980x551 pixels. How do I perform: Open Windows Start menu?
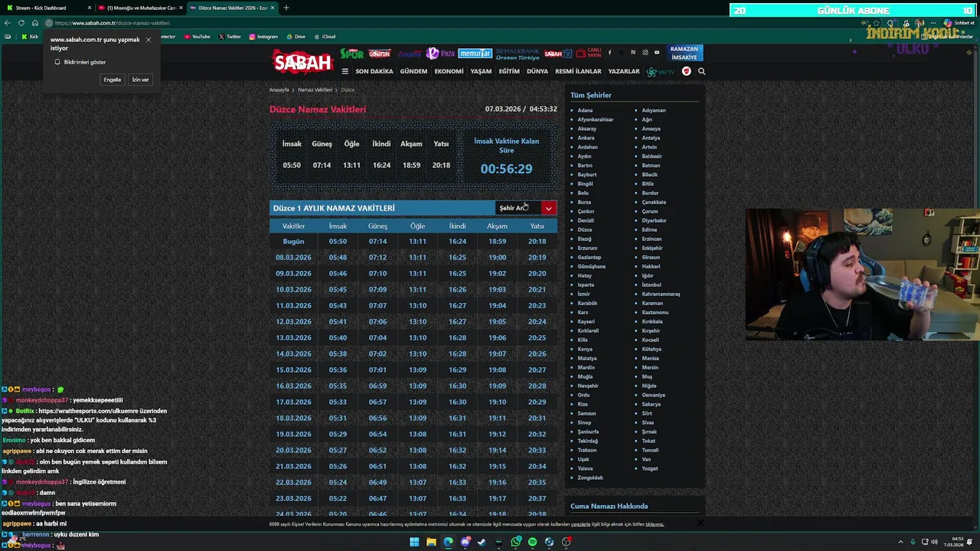coord(414,542)
